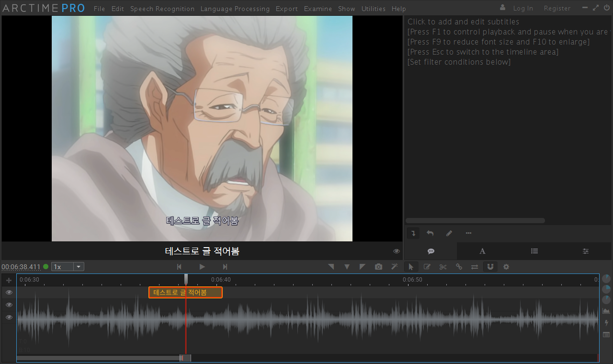
Task: Click the bottom circular dial on timeline right
Action: click(606, 300)
